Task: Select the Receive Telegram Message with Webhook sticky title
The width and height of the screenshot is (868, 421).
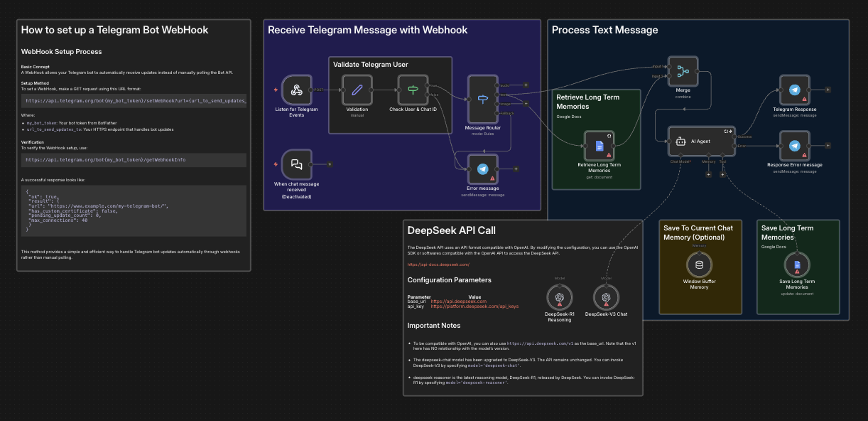Action: coord(367,30)
